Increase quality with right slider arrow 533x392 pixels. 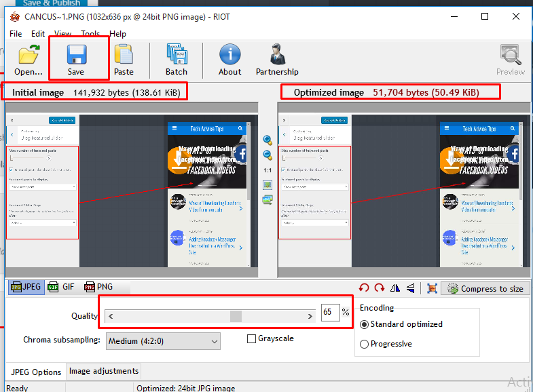pos(310,316)
